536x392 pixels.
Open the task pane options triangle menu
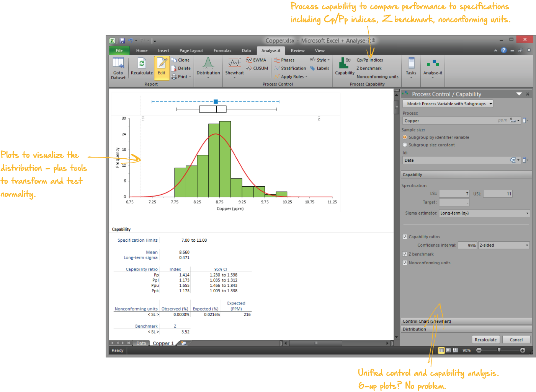pos(519,94)
